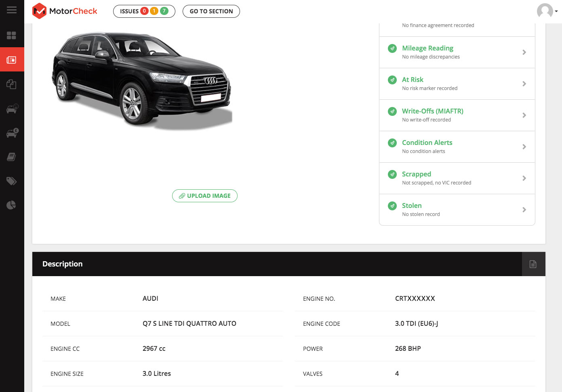
Task: Click the black Audi Q7 vehicle image
Action: tap(142, 81)
